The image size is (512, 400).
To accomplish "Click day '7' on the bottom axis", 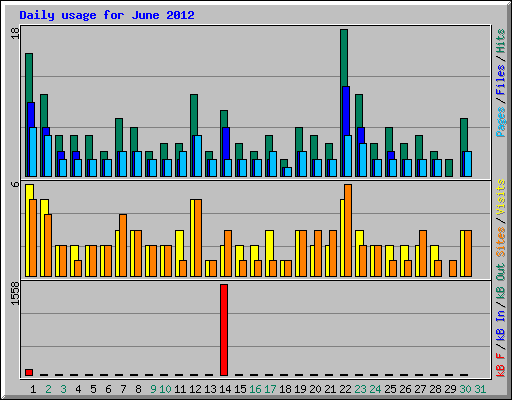I will pos(123,389).
